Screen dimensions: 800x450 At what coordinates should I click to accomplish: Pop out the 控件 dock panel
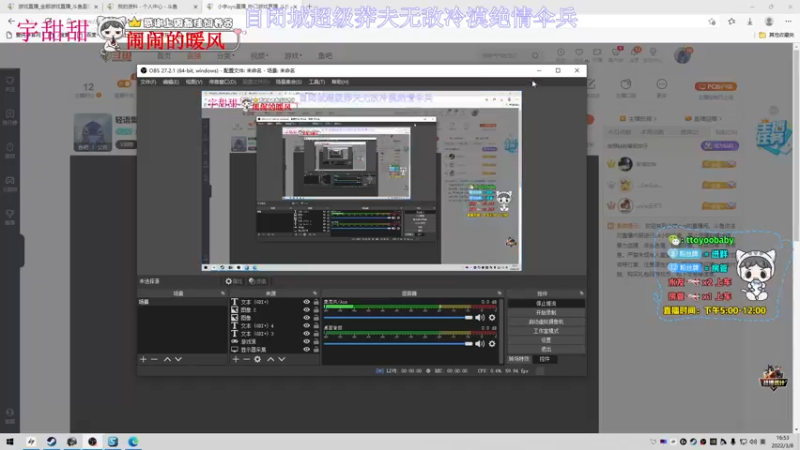click(x=582, y=293)
